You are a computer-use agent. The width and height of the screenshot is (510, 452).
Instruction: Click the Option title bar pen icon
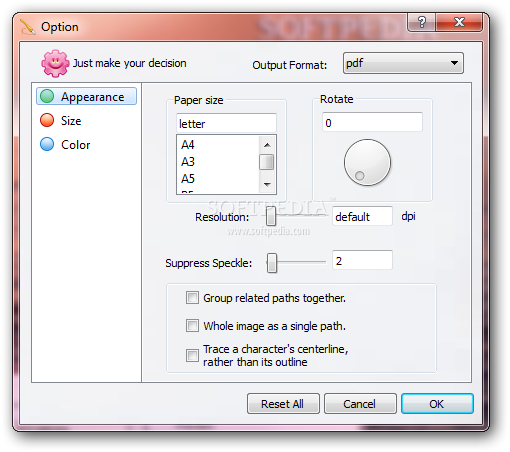[28, 27]
